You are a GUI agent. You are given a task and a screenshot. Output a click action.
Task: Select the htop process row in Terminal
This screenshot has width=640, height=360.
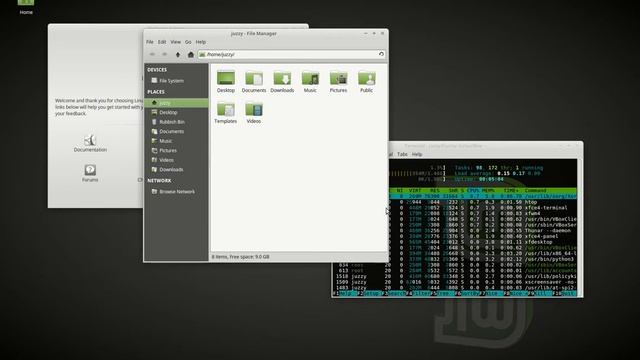point(483,202)
